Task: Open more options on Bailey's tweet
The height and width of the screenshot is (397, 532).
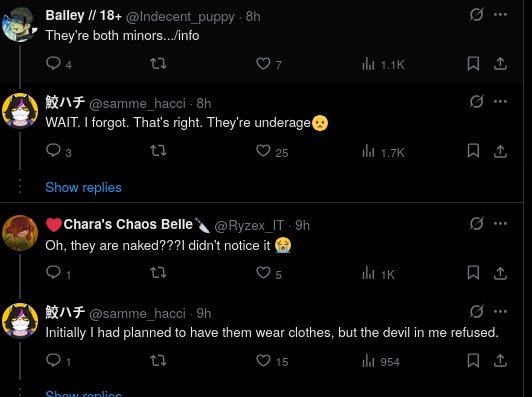Action: pyautogui.click(x=500, y=15)
